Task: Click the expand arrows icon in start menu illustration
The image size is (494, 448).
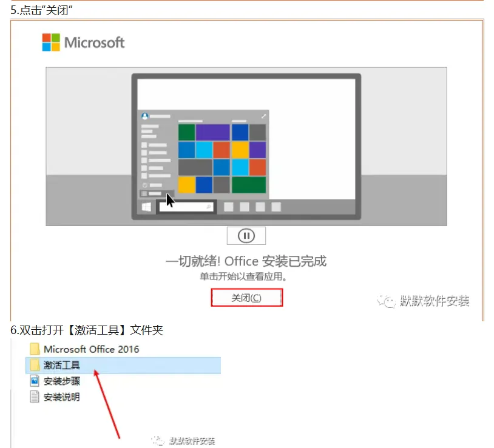Action: 263,116
